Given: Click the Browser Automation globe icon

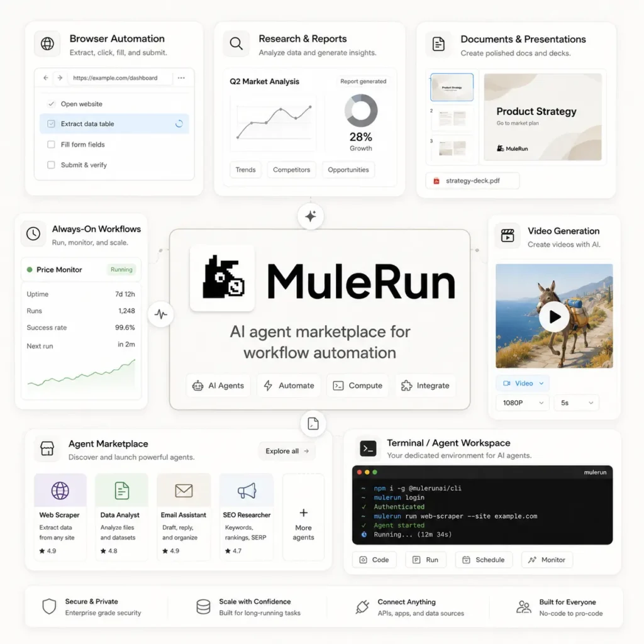Looking at the screenshot, I should coord(47,43).
